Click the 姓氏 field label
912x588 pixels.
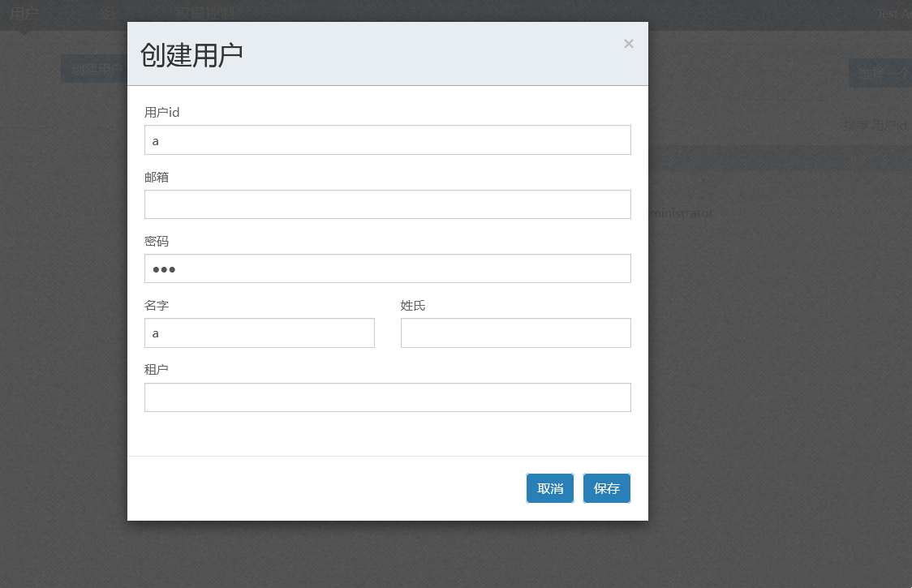coord(413,306)
